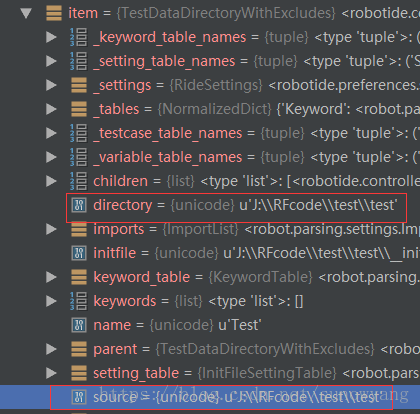
Task: Select the keywords variable name
Action: point(125,301)
